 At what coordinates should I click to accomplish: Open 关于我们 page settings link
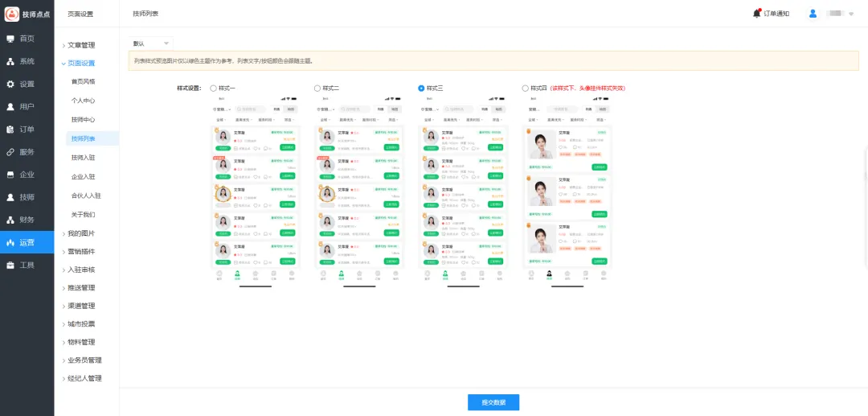point(83,215)
